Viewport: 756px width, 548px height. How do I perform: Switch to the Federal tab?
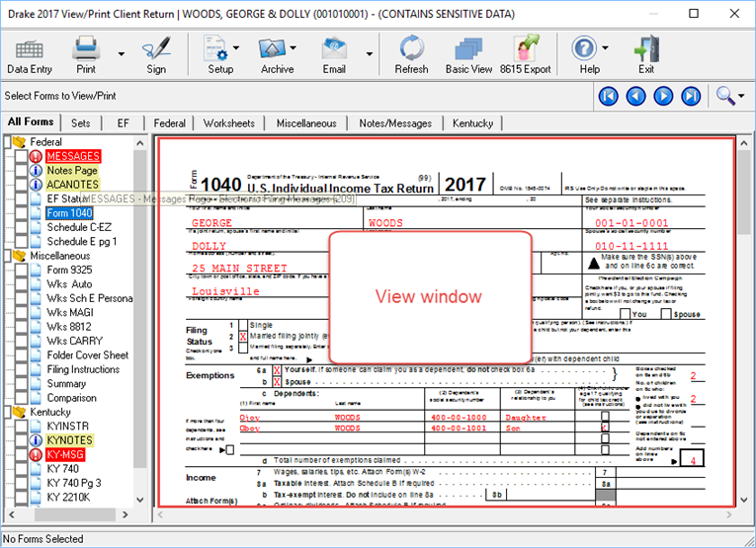coord(170,123)
